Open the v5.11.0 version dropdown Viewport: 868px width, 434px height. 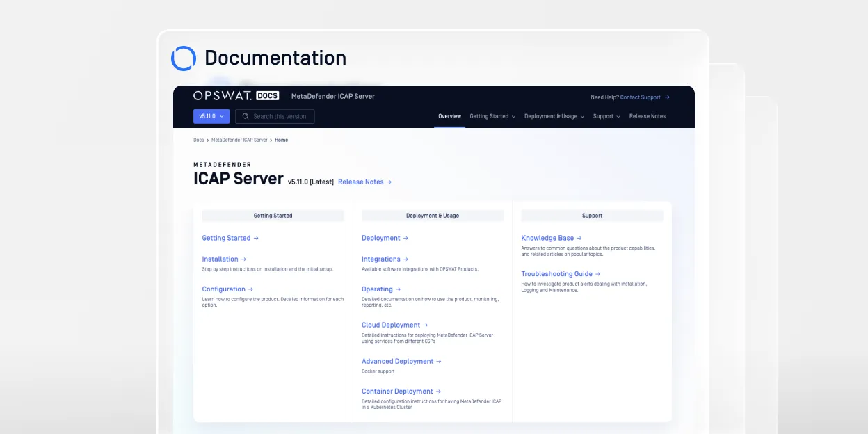(x=211, y=116)
